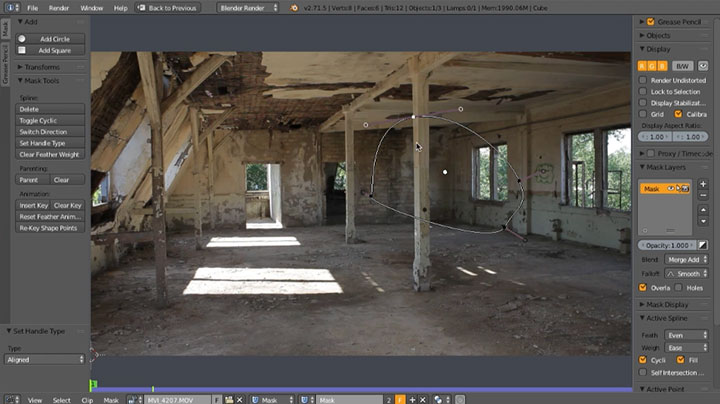Image resolution: width=720 pixels, height=404 pixels.
Task: Click the Clear parenting button
Action: coord(68,180)
